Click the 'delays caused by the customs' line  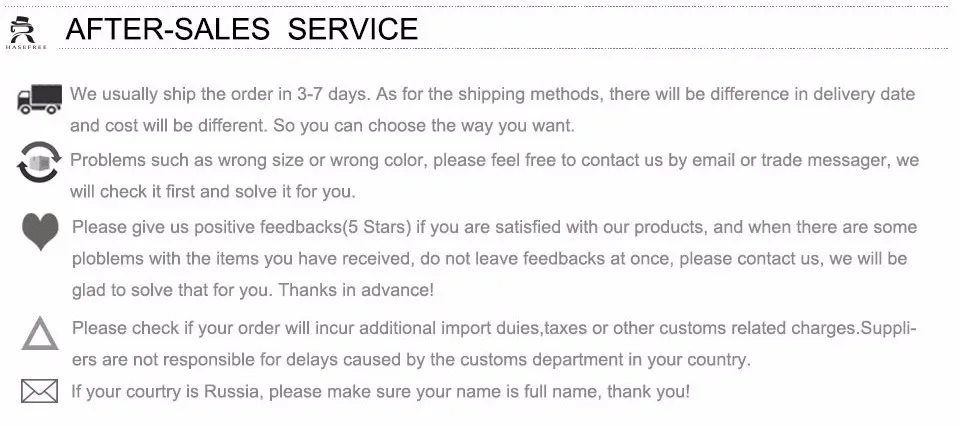(411, 359)
